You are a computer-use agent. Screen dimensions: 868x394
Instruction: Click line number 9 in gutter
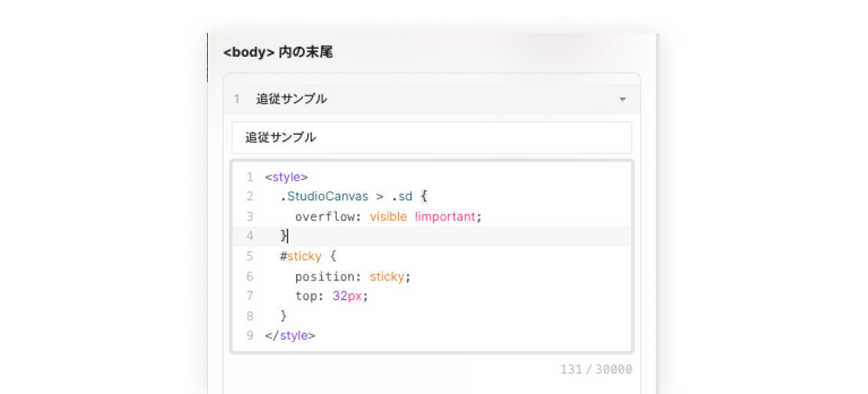click(250, 335)
